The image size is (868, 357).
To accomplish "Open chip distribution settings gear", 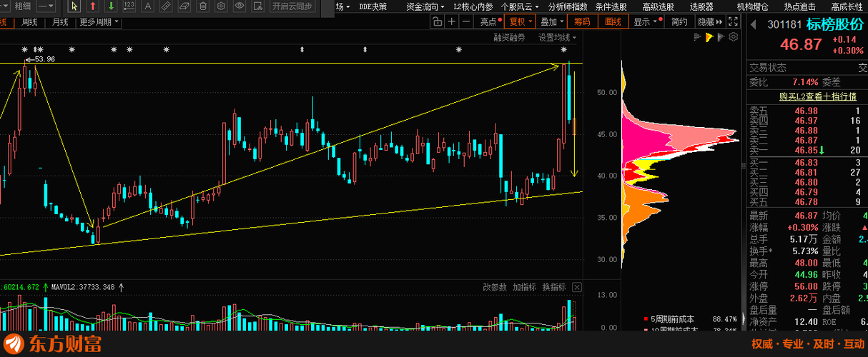I will click(734, 37).
